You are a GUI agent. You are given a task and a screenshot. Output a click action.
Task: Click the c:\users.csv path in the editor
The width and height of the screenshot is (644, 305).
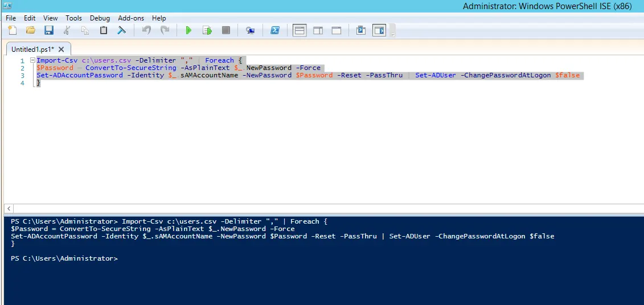point(106,60)
